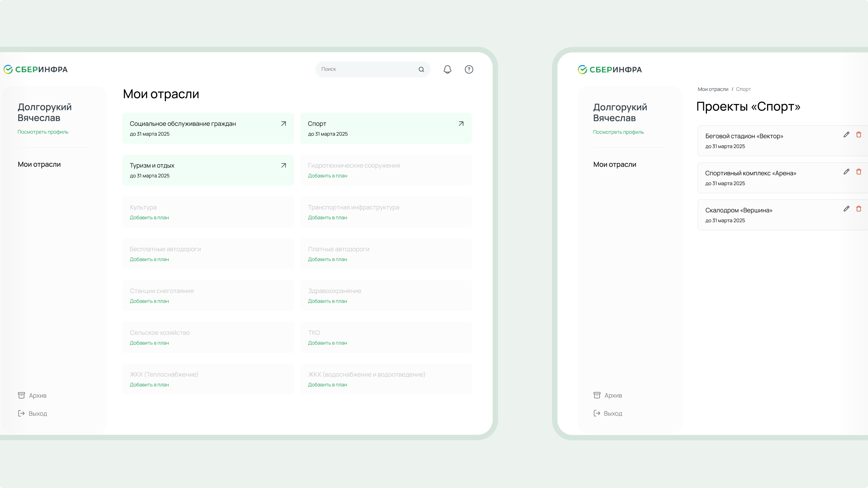The width and height of the screenshot is (868, 488).
Task: Add Культура to plan
Action: (x=149, y=218)
